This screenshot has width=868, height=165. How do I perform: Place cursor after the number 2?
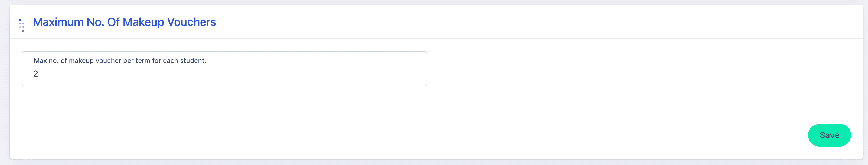click(x=38, y=74)
